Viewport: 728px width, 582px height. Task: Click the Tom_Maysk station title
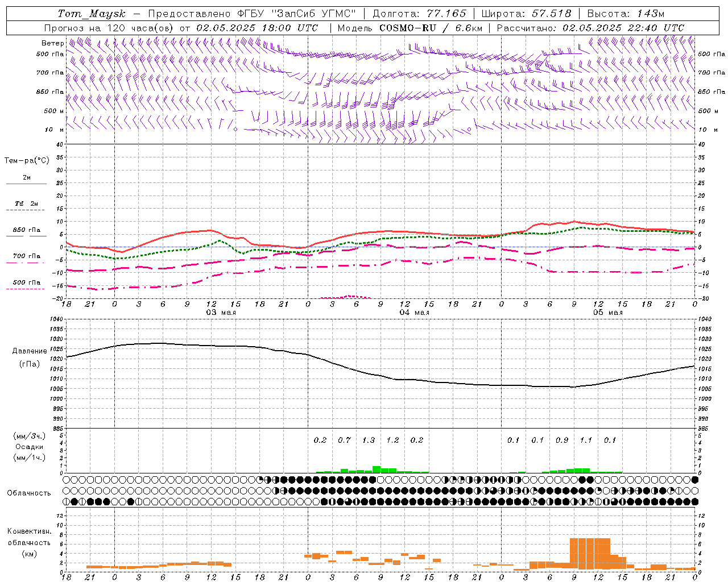coord(92,14)
